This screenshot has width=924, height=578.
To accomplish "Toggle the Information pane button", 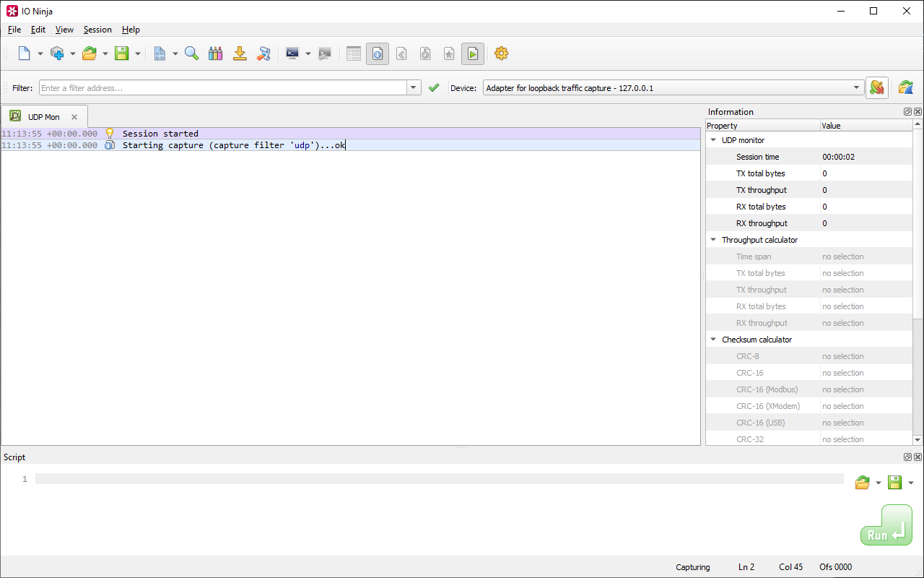I will pyautogui.click(x=378, y=53).
